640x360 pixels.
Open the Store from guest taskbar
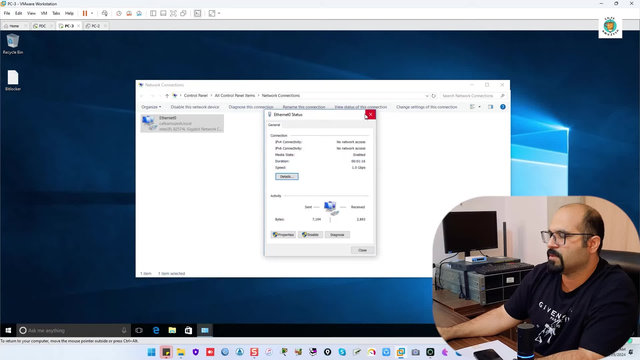coord(188,330)
